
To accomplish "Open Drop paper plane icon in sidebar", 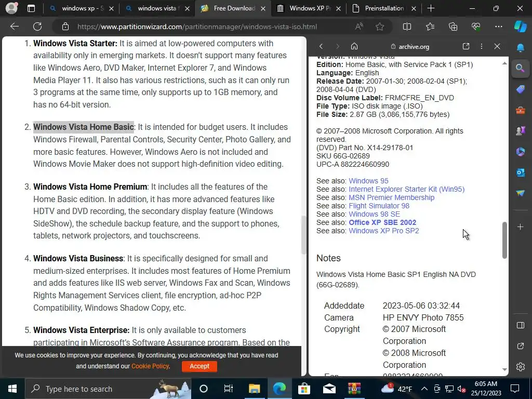I will 520,193.
